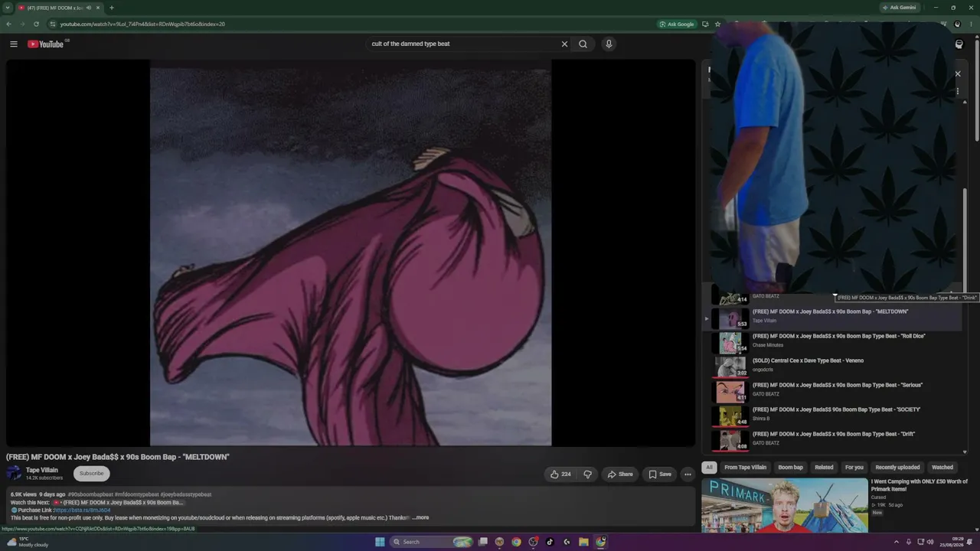This screenshot has height=551, width=980.
Task: Click the Ask Google button
Action: [677, 24]
